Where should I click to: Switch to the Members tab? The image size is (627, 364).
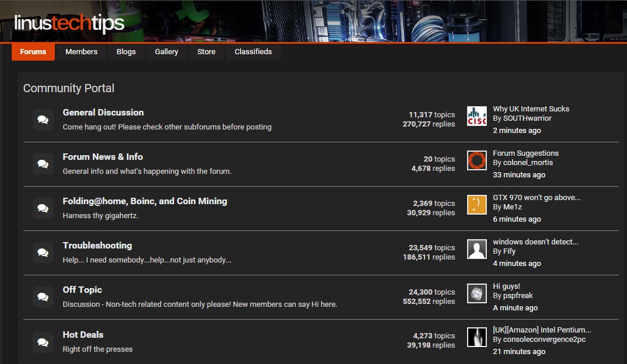pyautogui.click(x=82, y=52)
